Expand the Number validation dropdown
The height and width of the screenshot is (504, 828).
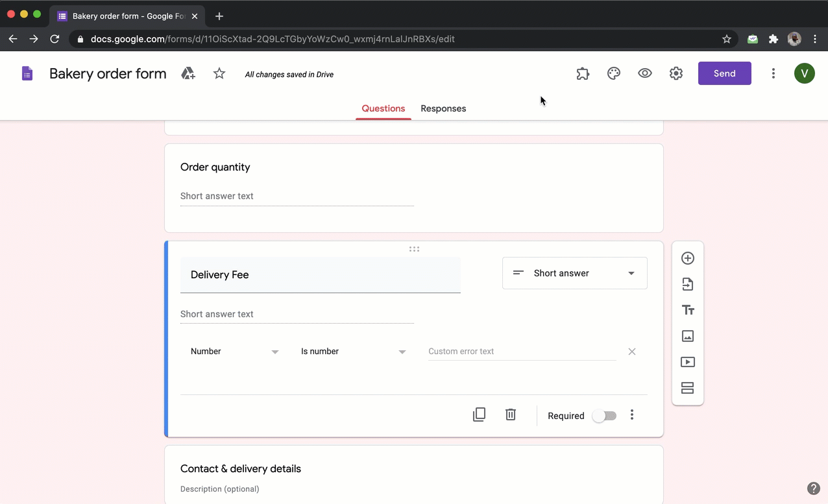tap(234, 351)
